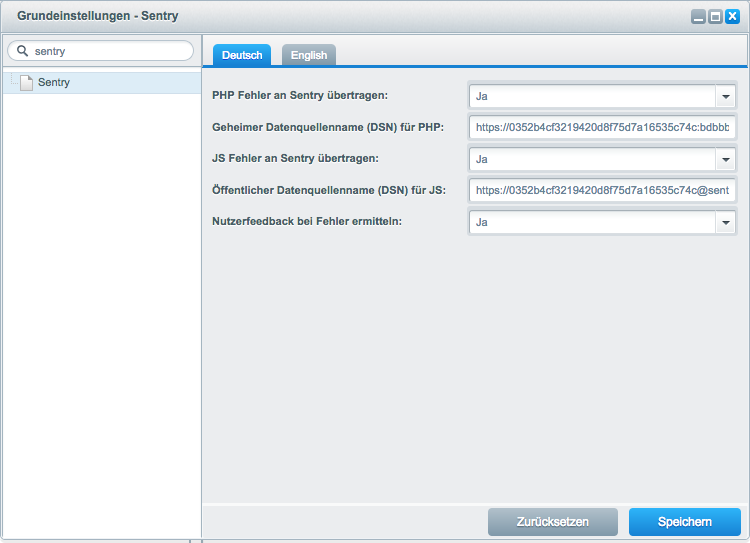
Task: Click the Öffentlicher DSN für JS field
Action: pos(602,190)
